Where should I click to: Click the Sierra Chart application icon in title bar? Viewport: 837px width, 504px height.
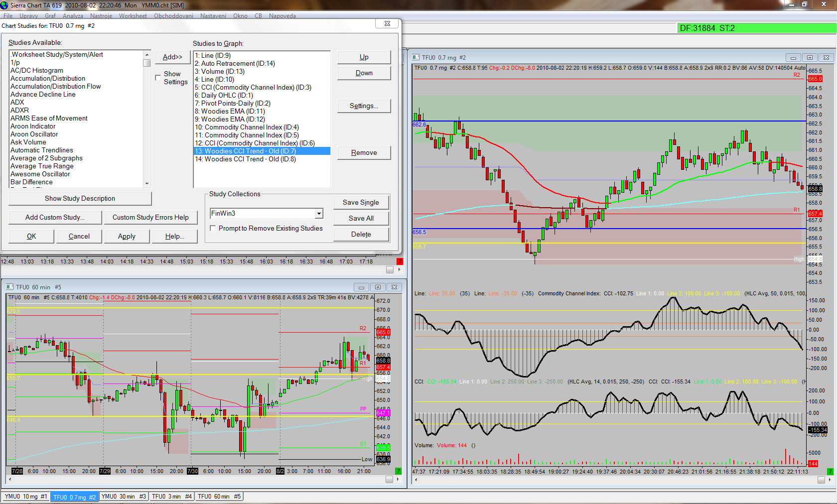point(4,5)
